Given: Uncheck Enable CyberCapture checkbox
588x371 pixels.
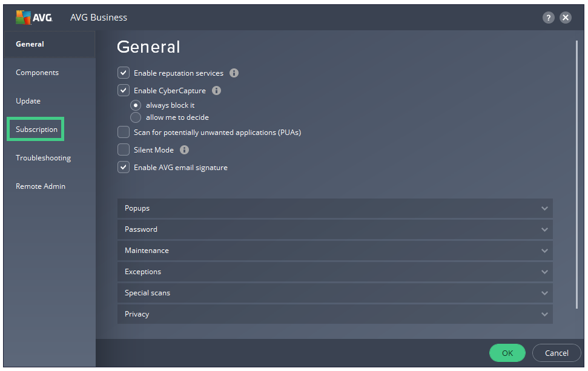Looking at the screenshot, I should [x=124, y=90].
